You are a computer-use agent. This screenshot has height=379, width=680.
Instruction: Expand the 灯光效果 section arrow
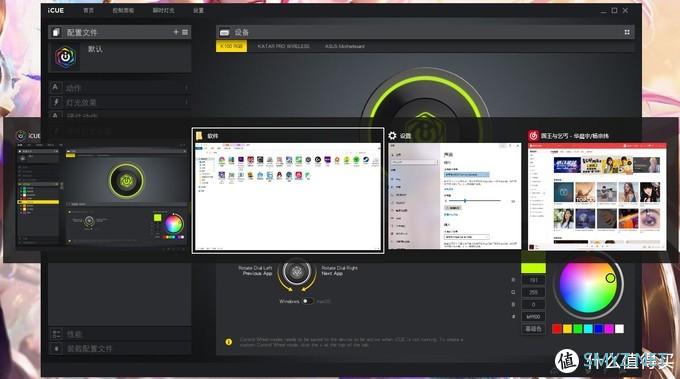pyautogui.click(x=186, y=102)
